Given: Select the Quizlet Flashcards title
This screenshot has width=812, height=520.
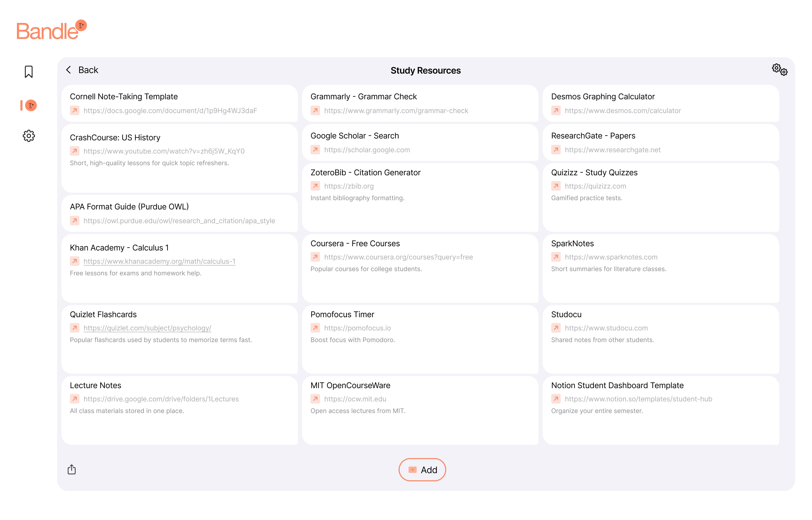Looking at the screenshot, I should (x=103, y=315).
